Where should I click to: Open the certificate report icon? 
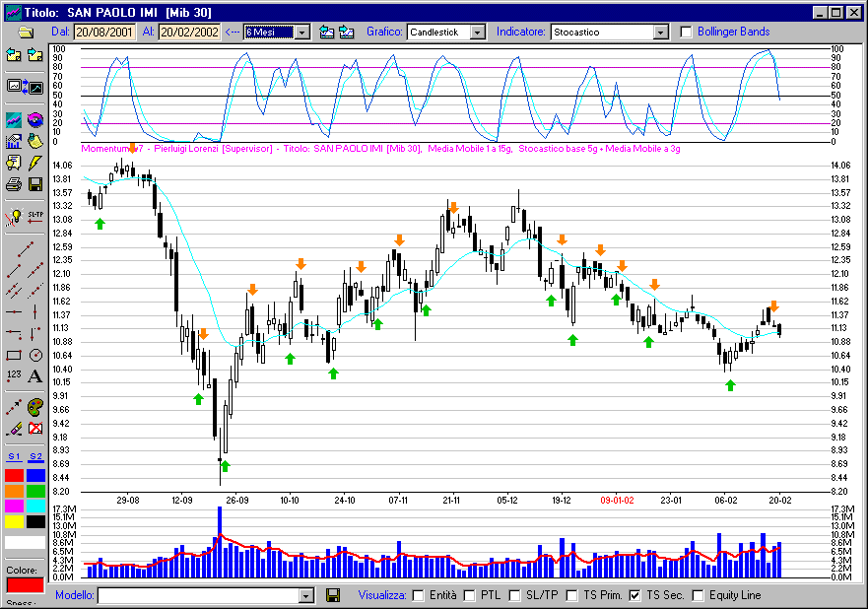[14, 163]
